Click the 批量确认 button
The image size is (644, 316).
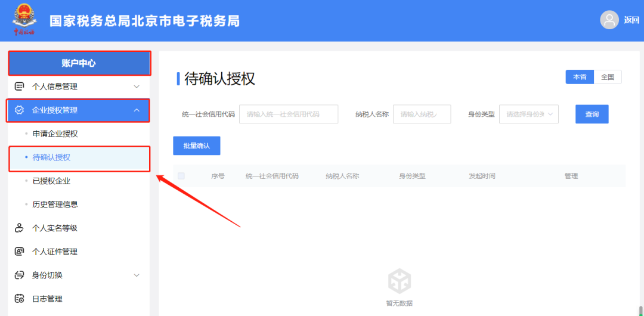pyautogui.click(x=197, y=146)
